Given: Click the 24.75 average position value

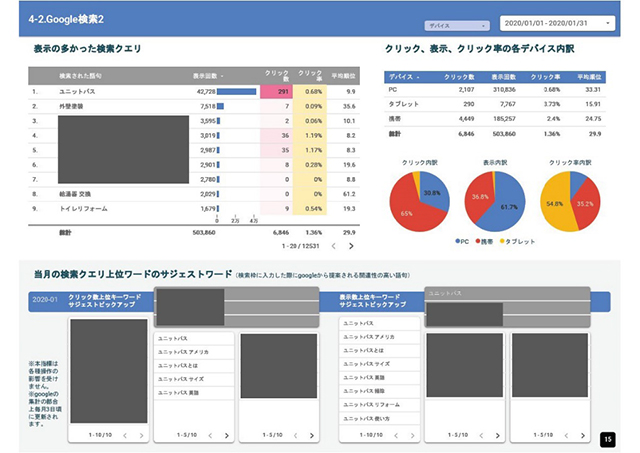Looking at the screenshot, I should 593,119.
